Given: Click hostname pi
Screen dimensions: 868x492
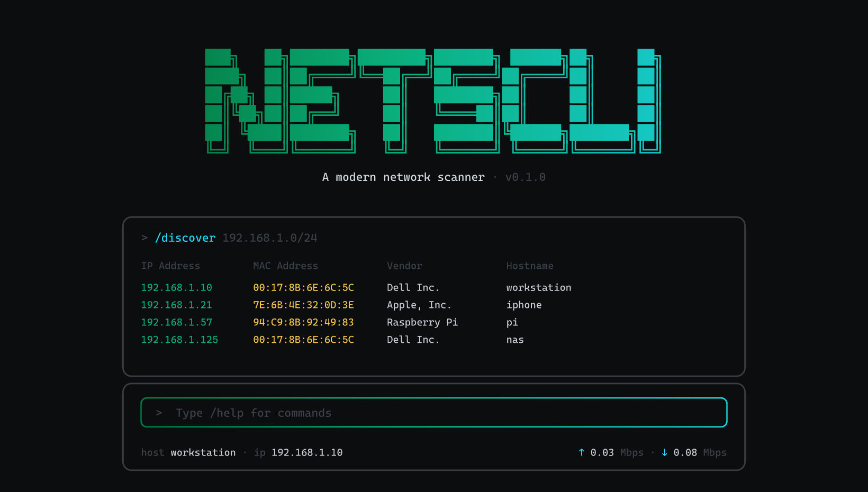Looking at the screenshot, I should [x=512, y=323].
